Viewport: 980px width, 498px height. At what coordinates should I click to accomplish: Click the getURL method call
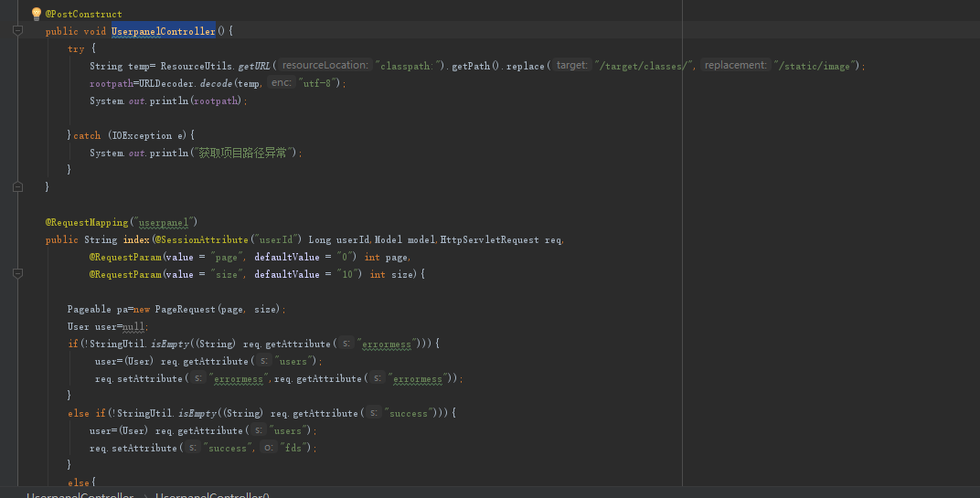click(x=254, y=66)
